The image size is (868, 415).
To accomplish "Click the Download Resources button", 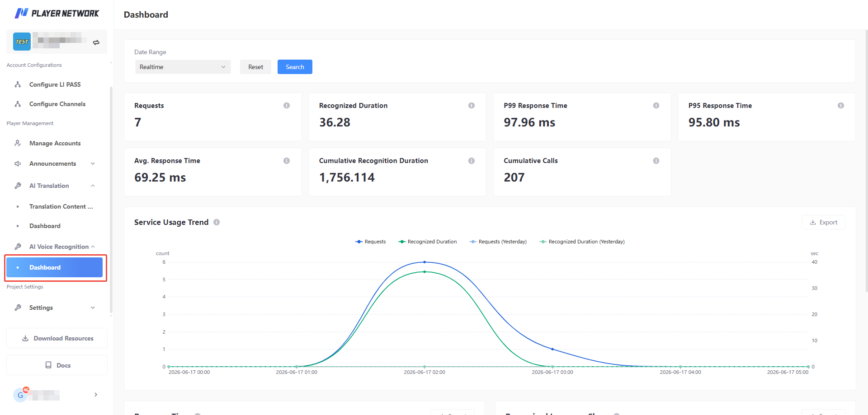I will (x=57, y=338).
